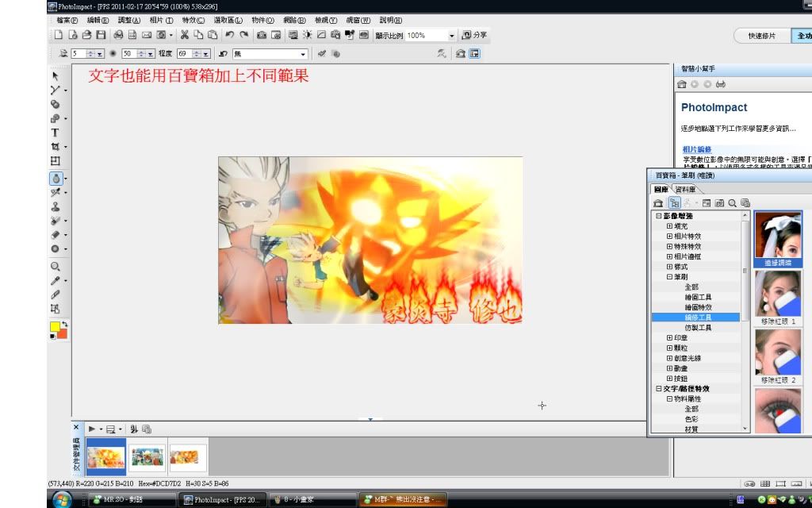Click the 分享 share button
Screen dimensions: 812x508
[x=475, y=36]
